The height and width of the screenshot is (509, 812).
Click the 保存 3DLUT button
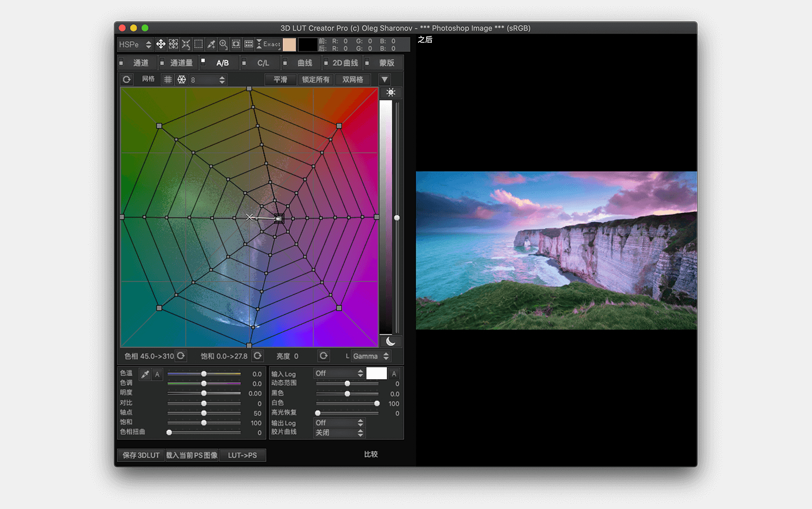141,455
